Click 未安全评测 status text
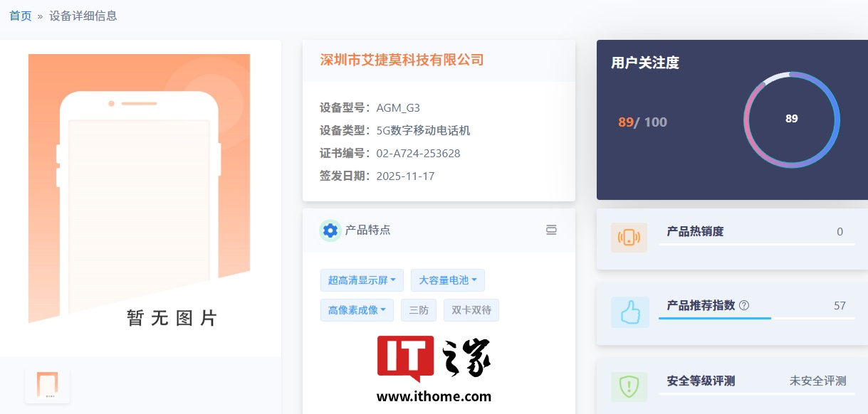Image resolution: width=868 pixels, height=414 pixels. click(817, 381)
